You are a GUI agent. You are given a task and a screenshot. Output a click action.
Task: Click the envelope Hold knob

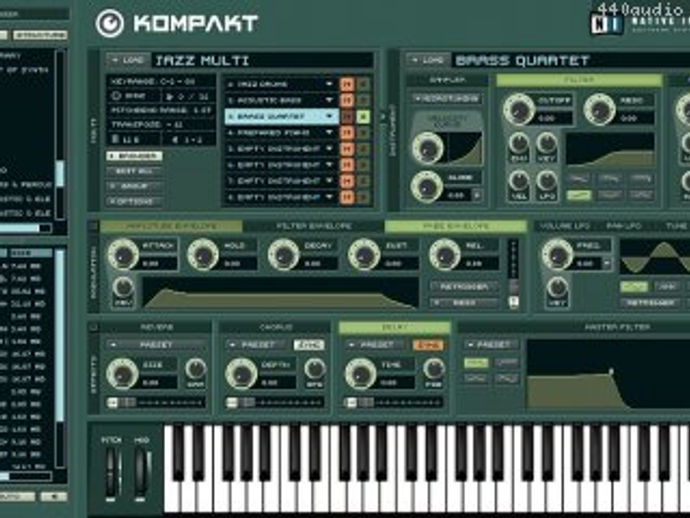(203, 254)
